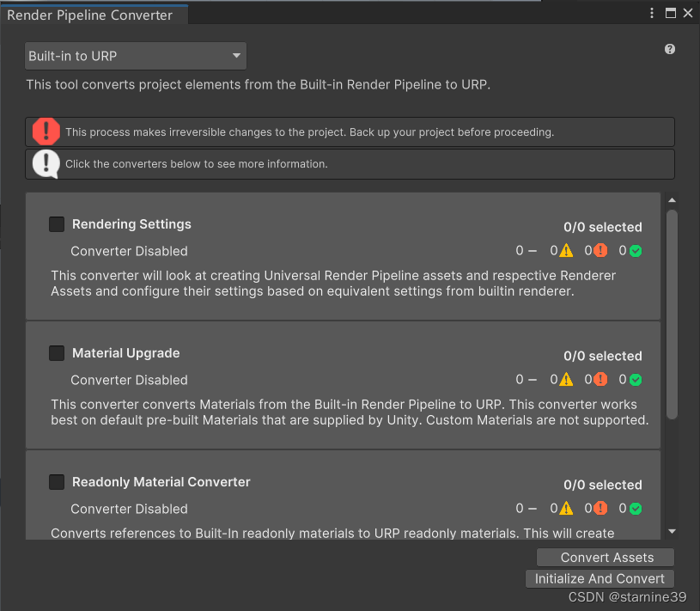Click yellow warning icon in Readonly Material Converter row
Viewport: 700px width, 611px height.
click(566, 508)
